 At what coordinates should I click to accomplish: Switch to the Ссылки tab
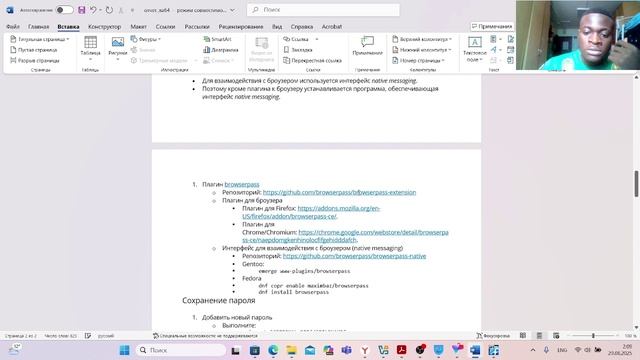[165, 27]
